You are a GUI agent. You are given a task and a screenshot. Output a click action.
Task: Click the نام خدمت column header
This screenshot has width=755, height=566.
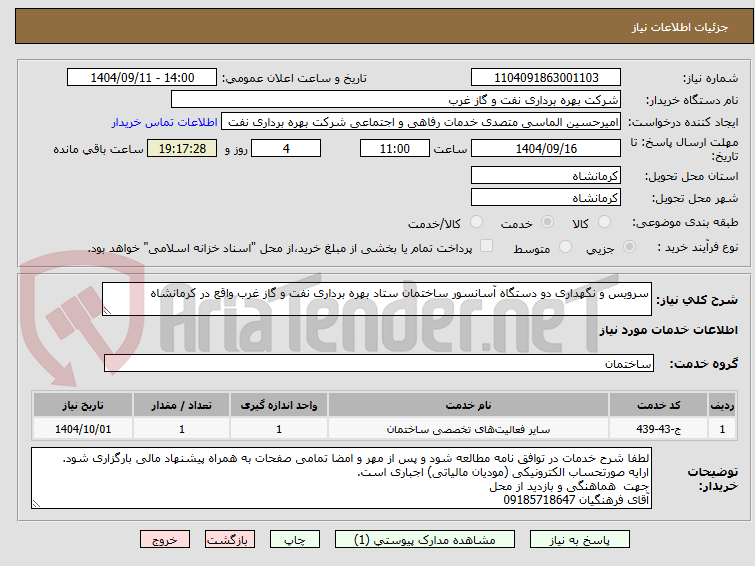point(469,405)
